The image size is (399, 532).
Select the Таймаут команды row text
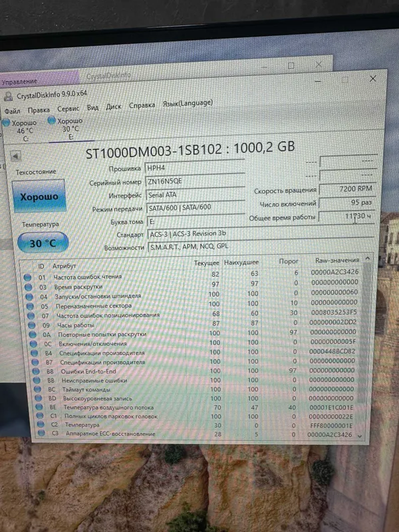coord(86,389)
